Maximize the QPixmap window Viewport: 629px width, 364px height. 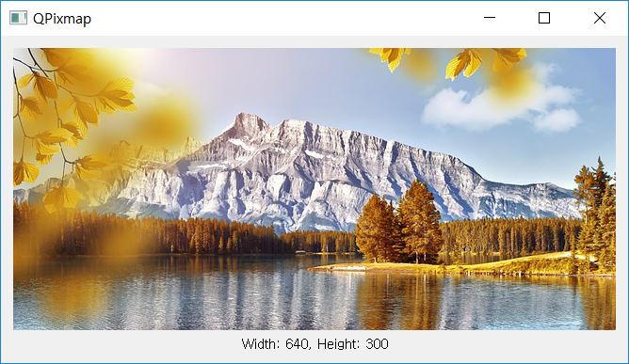click(544, 18)
